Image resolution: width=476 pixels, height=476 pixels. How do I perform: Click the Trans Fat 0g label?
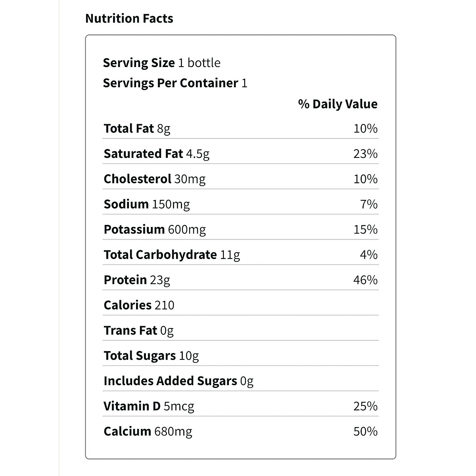(x=138, y=330)
